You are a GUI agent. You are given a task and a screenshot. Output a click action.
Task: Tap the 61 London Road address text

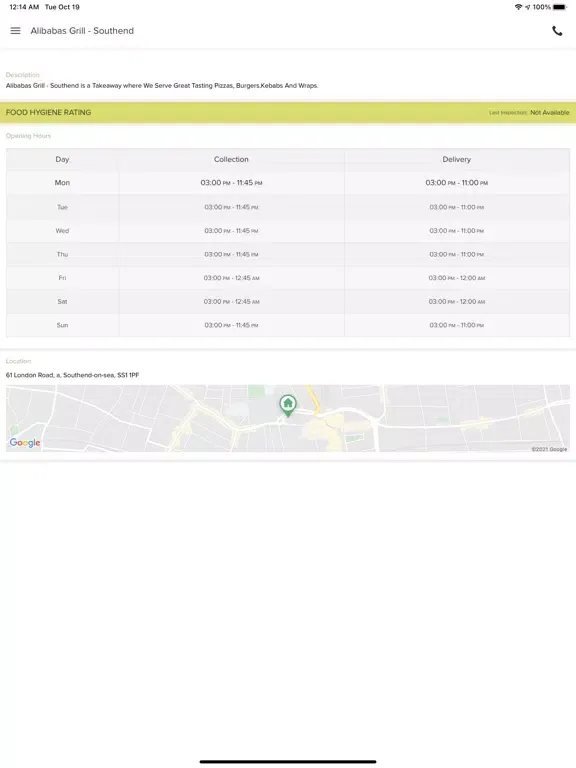point(72,375)
